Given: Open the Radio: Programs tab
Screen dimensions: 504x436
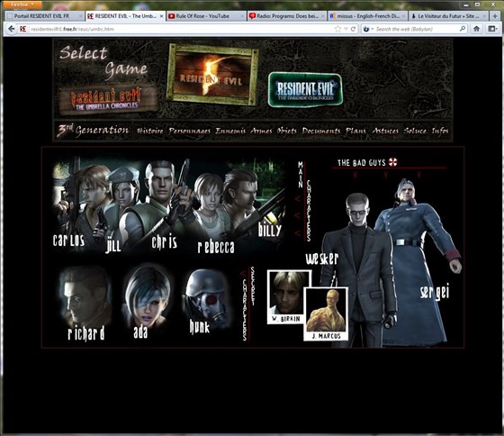Looking at the screenshot, I should click(287, 16).
